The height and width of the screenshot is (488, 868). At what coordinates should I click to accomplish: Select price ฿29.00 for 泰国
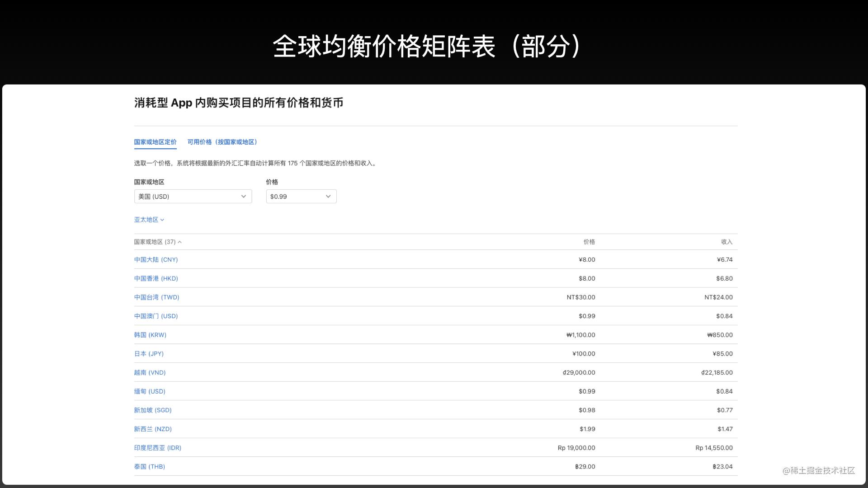(585, 467)
